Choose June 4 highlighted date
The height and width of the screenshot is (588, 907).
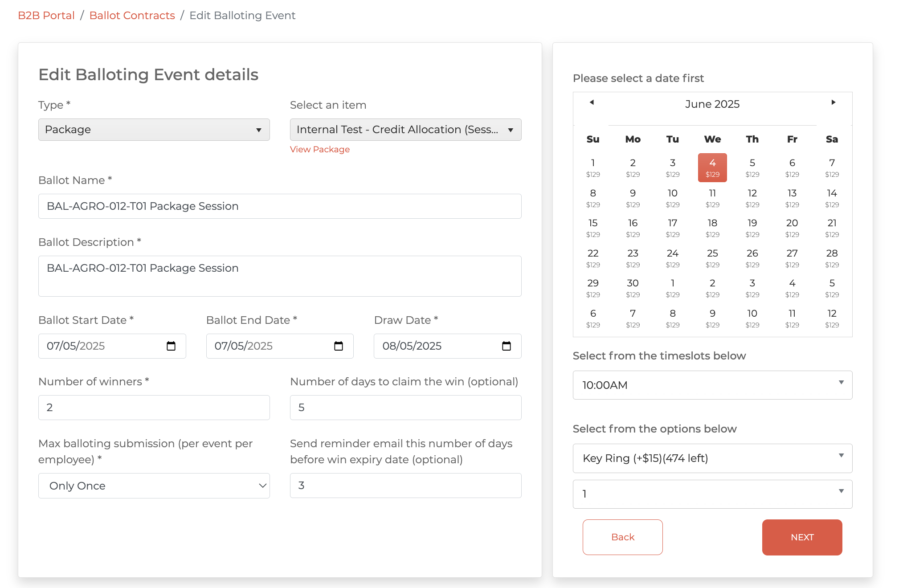pyautogui.click(x=712, y=167)
